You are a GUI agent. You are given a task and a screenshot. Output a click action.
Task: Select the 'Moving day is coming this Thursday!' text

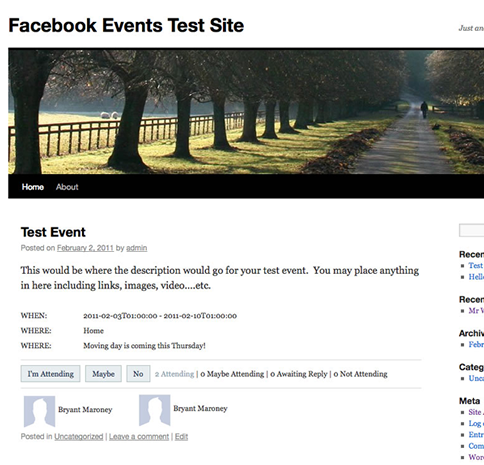coord(144,346)
